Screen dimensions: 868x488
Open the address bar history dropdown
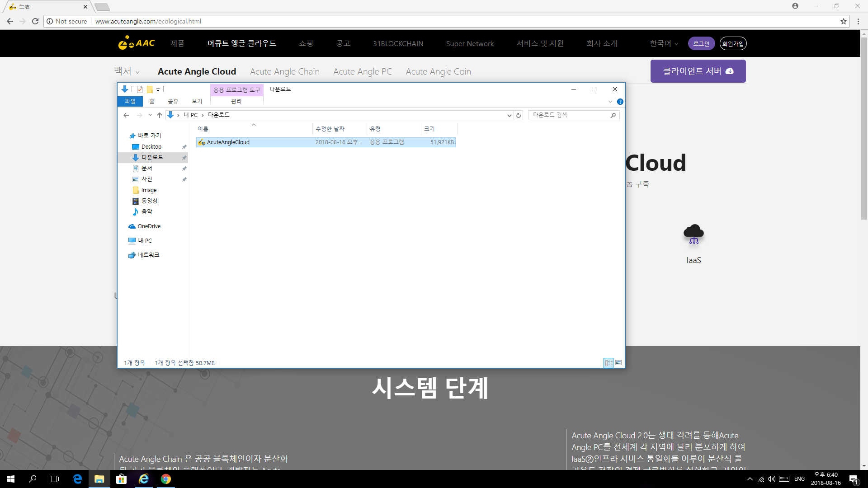click(509, 115)
